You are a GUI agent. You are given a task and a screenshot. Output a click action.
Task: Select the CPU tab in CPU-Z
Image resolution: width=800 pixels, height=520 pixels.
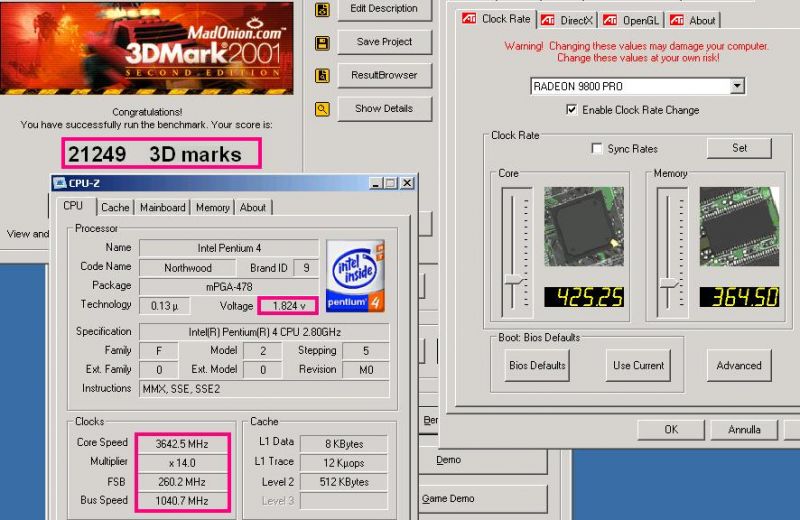[73, 205]
